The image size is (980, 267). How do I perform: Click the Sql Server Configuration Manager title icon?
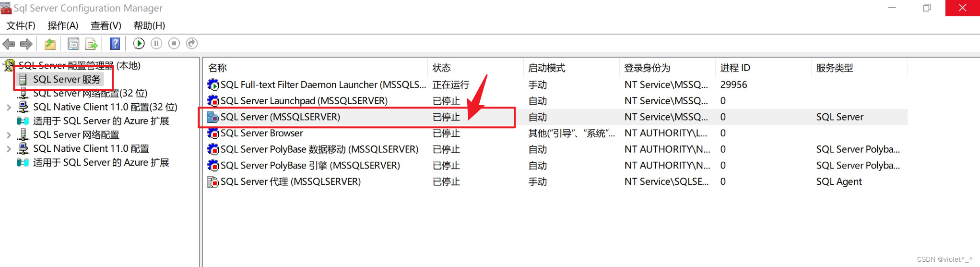(6, 8)
